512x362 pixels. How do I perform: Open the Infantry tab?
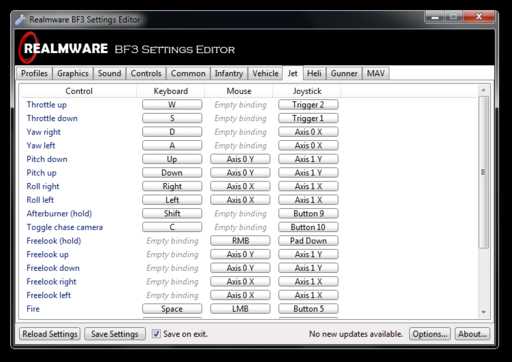click(x=229, y=73)
